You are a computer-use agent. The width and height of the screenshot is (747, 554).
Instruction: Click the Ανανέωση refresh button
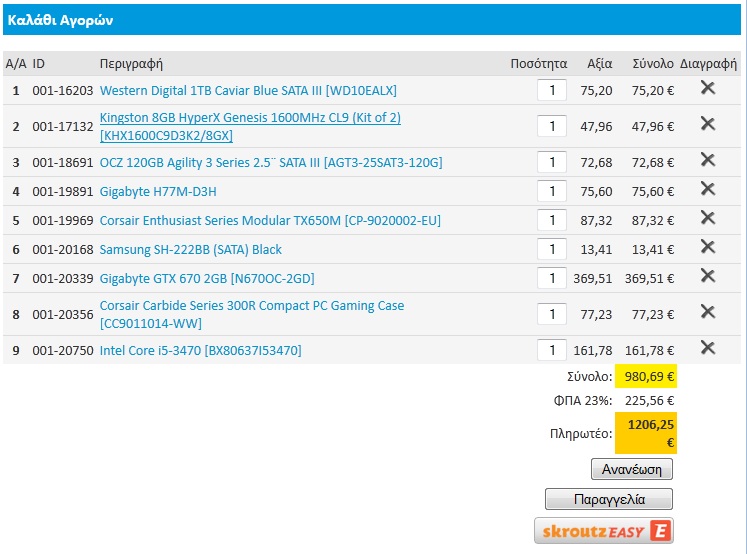pos(632,469)
